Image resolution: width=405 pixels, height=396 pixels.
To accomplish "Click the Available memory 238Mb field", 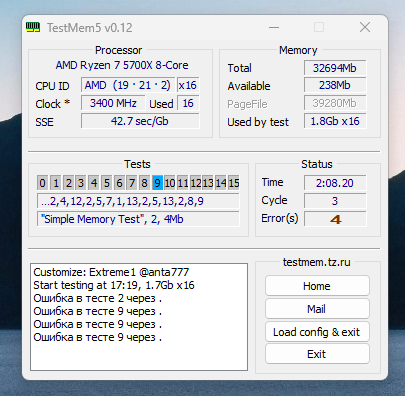I will pos(335,85).
